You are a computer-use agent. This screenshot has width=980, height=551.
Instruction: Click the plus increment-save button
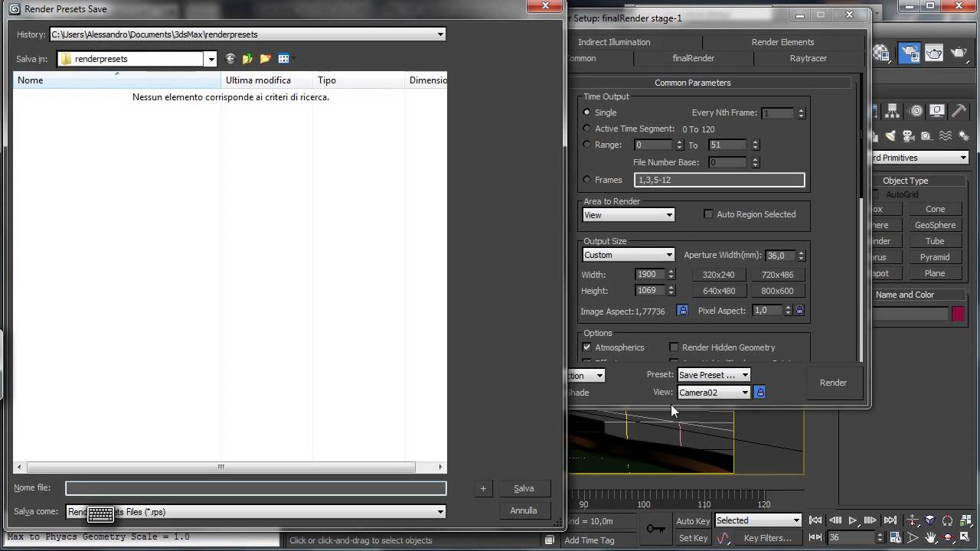pos(483,488)
